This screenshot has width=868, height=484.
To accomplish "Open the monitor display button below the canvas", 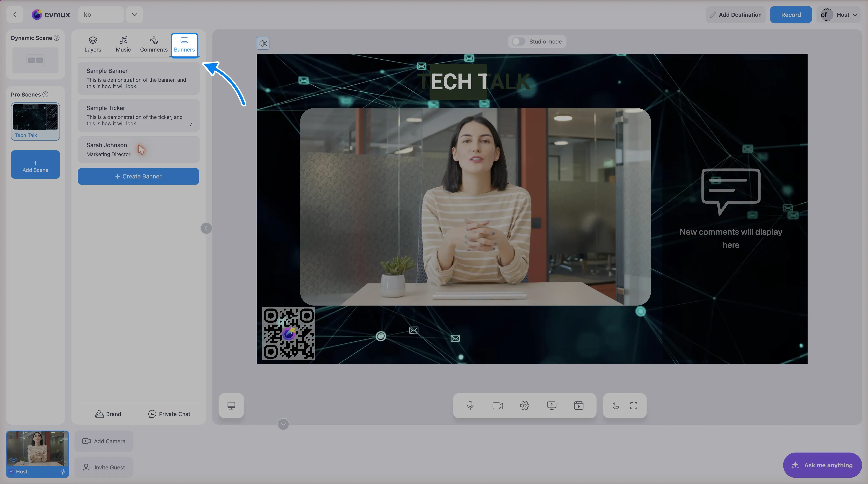I will (x=231, y=405).
